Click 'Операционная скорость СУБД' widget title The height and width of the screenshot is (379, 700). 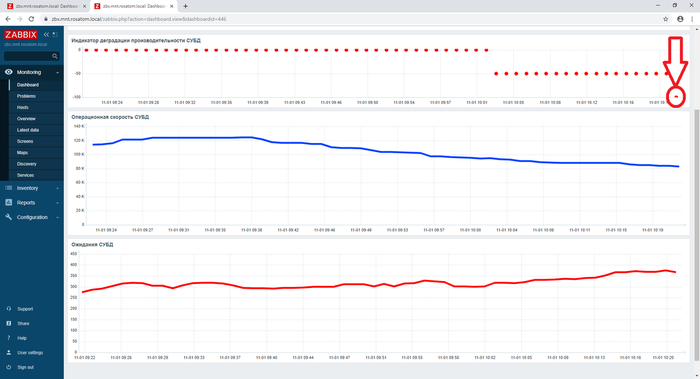(110, 117)
